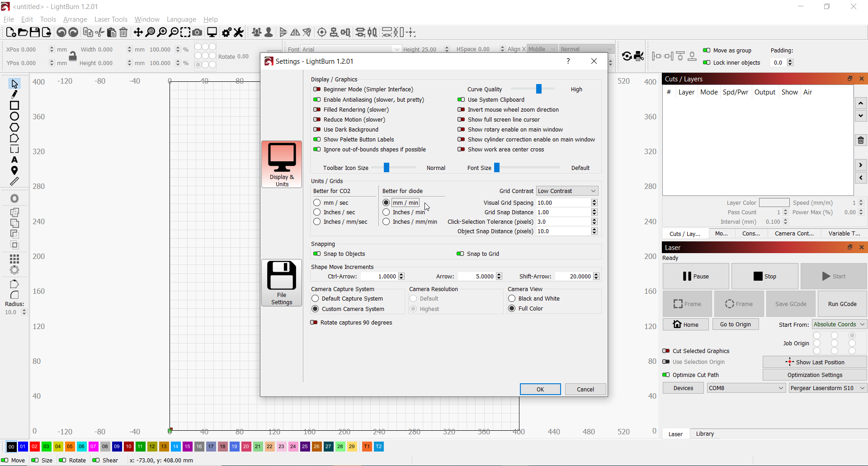The width and height of the screenshot is (868, 466).
Task: Switch to the Library tab
Action: tap(705, 434)
